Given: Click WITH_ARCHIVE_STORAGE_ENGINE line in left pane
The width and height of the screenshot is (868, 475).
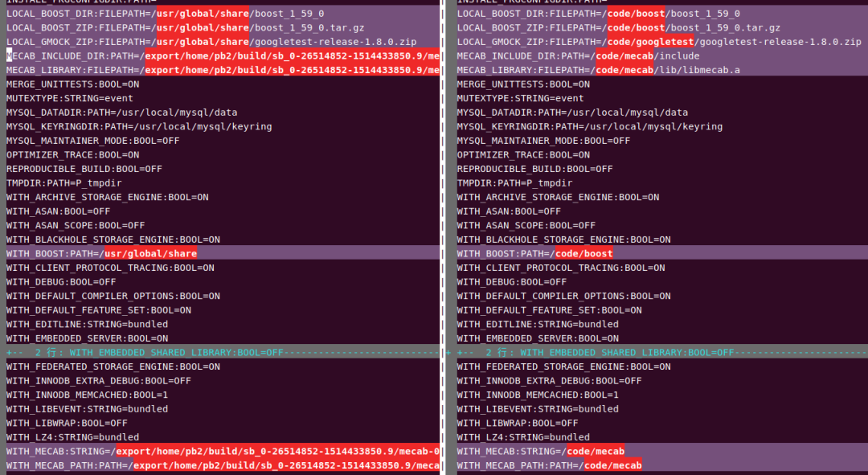Looking at the screenshot, I should pos(108,197).
